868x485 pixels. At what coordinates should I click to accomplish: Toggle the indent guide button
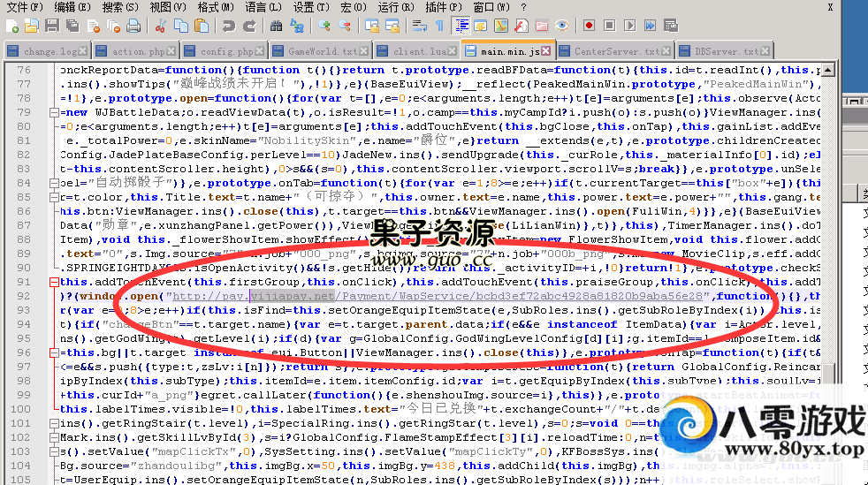(x=460, y=26)
